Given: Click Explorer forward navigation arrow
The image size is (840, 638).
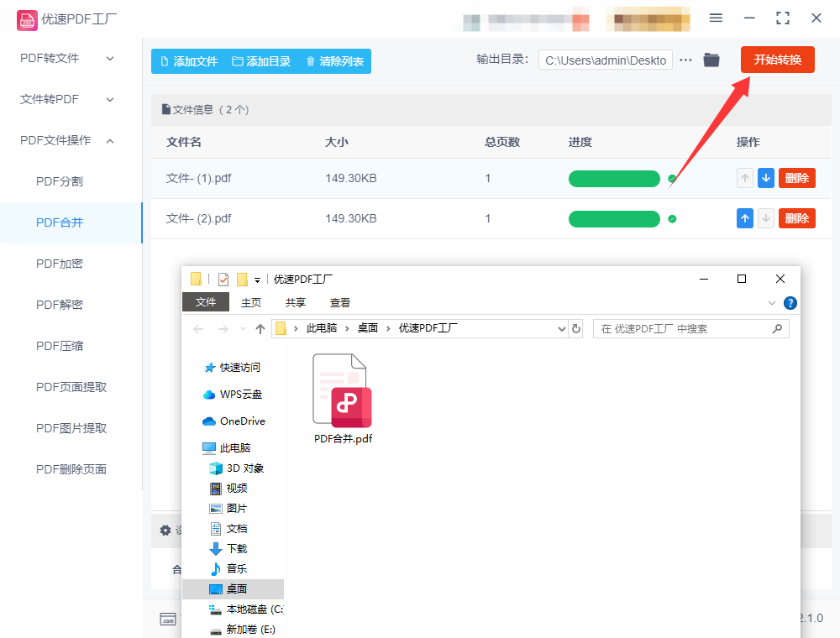Looking at the screenshot, I should pyautogui.click(x=223, y=328).
